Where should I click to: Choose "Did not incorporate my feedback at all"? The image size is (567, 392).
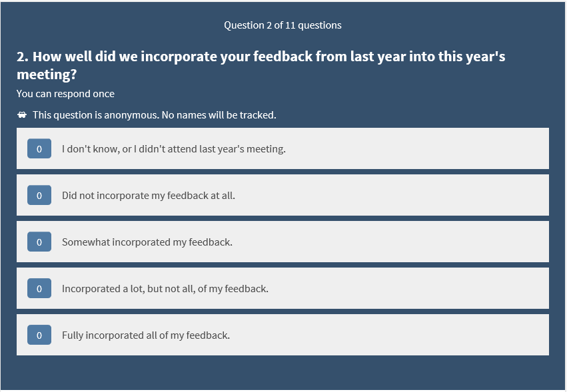(148, 196)
